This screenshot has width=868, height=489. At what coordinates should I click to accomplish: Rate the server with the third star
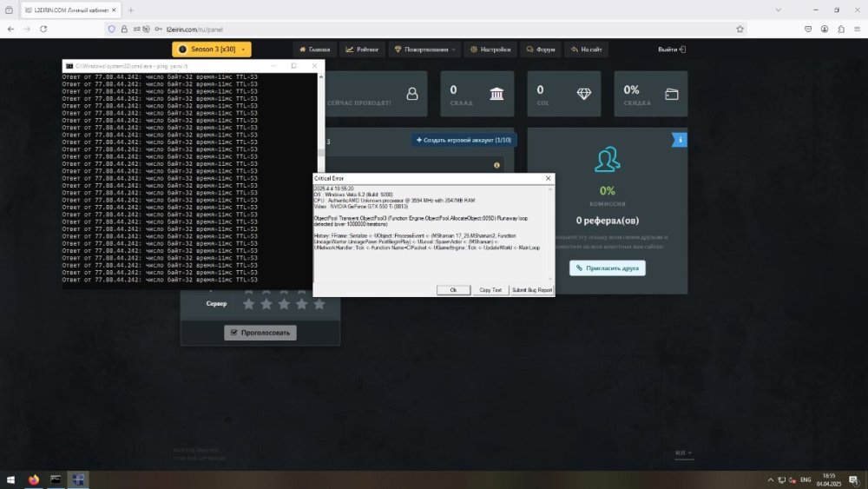(x=284, y=304)
